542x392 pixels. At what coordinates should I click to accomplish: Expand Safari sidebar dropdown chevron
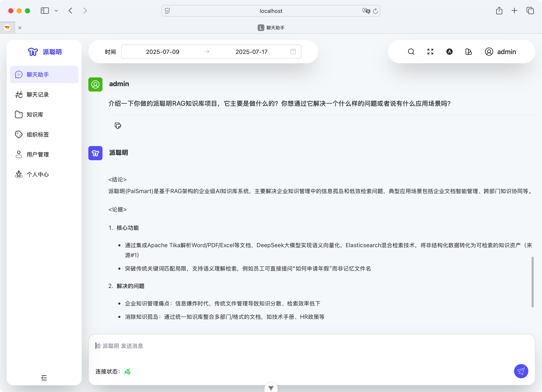click(56, 11)
